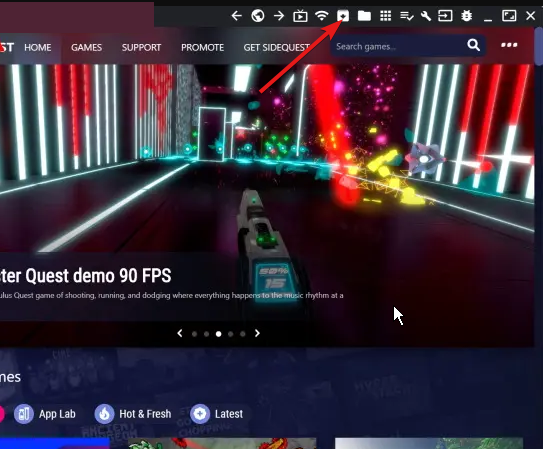The image size is (543, 449).
Task: Click the Latest plus badge icon
Action: (x=200, y=414)
